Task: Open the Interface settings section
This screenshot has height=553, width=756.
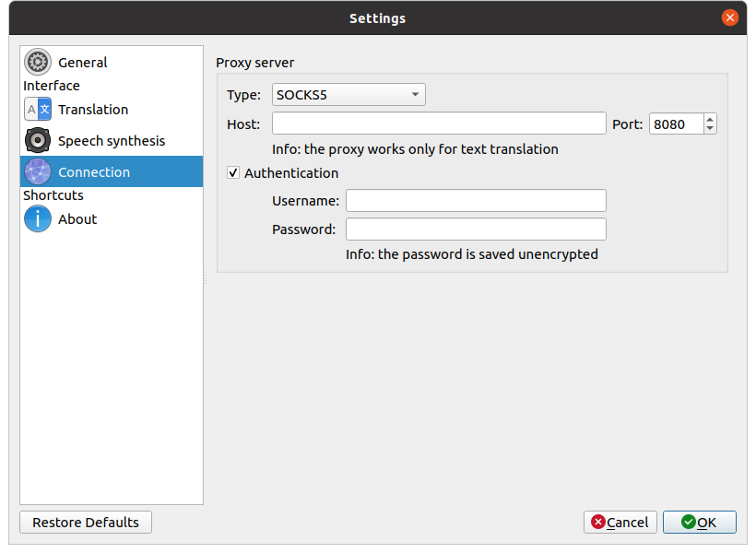Action: [x=52, y=86]
